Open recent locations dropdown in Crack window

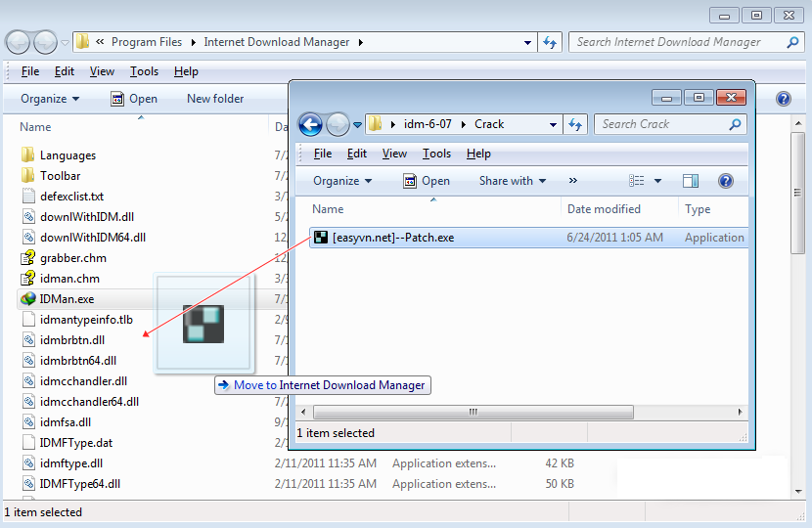click(x=357, y=125)
